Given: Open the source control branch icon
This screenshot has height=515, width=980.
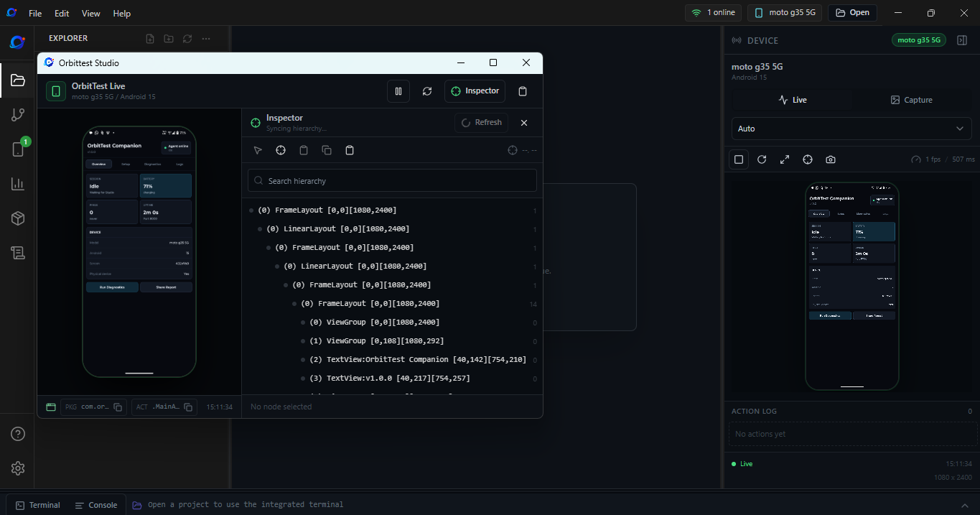Looking at the screenshot, I should coord(18,115).
